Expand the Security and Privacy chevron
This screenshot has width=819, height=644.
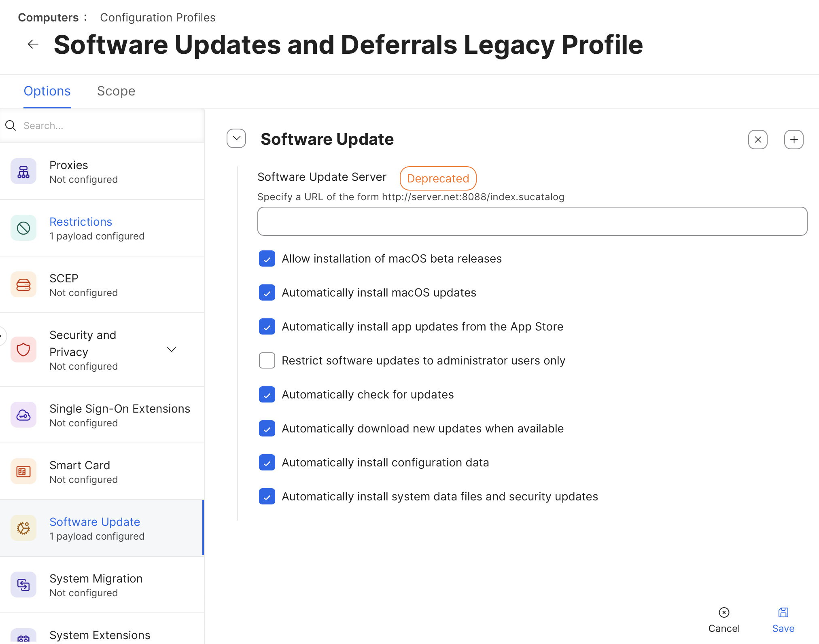click(x=172, y=350)
